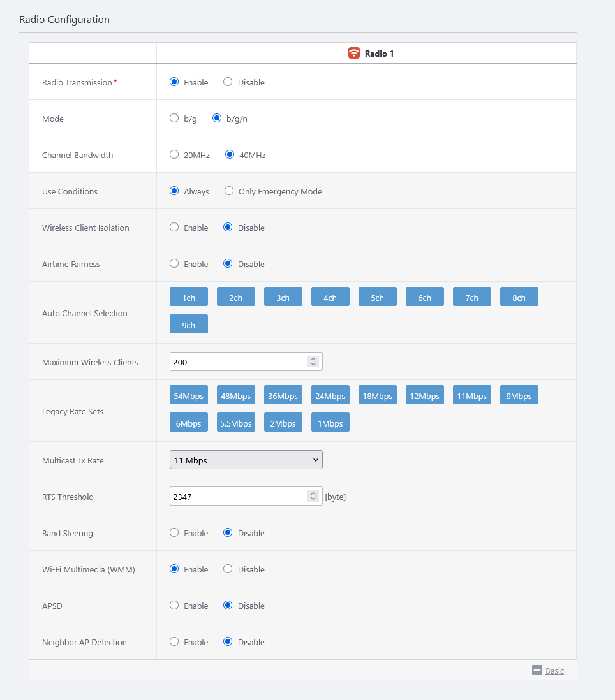Enable Wireless Client Isolation
The height and width of the screenshot is (700, 615).
(174, 228)
